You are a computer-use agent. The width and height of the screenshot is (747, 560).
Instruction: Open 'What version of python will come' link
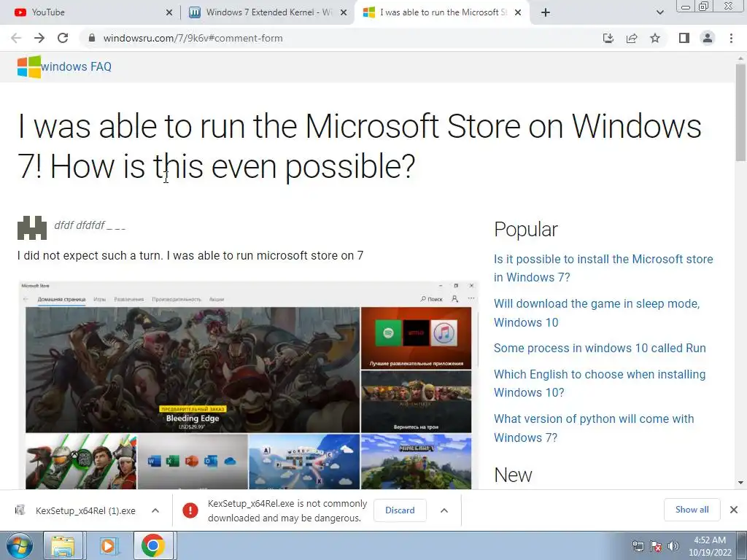tap(594, 428)
